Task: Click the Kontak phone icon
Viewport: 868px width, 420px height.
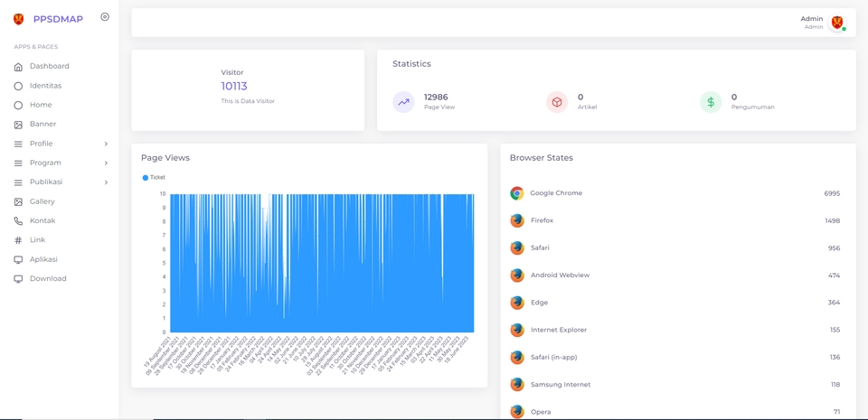Action: (x=18, y=221)
